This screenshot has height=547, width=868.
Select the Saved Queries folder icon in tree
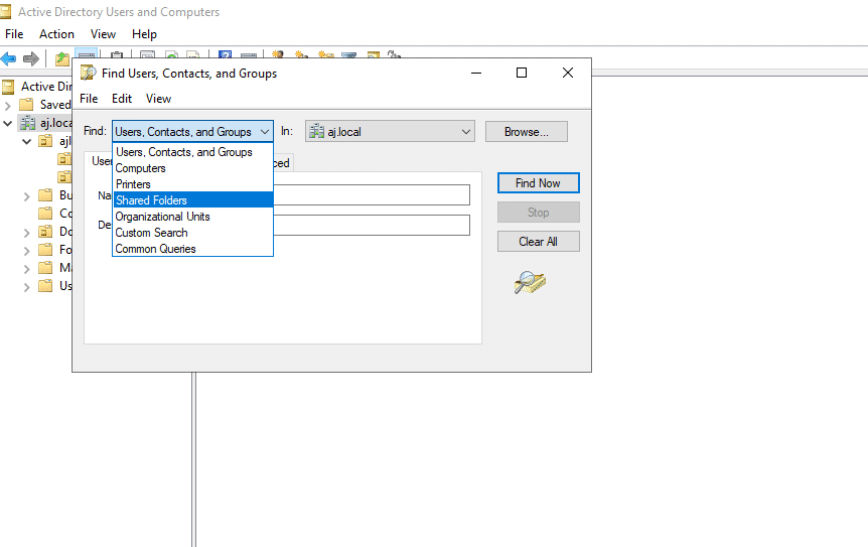tap(28, 104)
